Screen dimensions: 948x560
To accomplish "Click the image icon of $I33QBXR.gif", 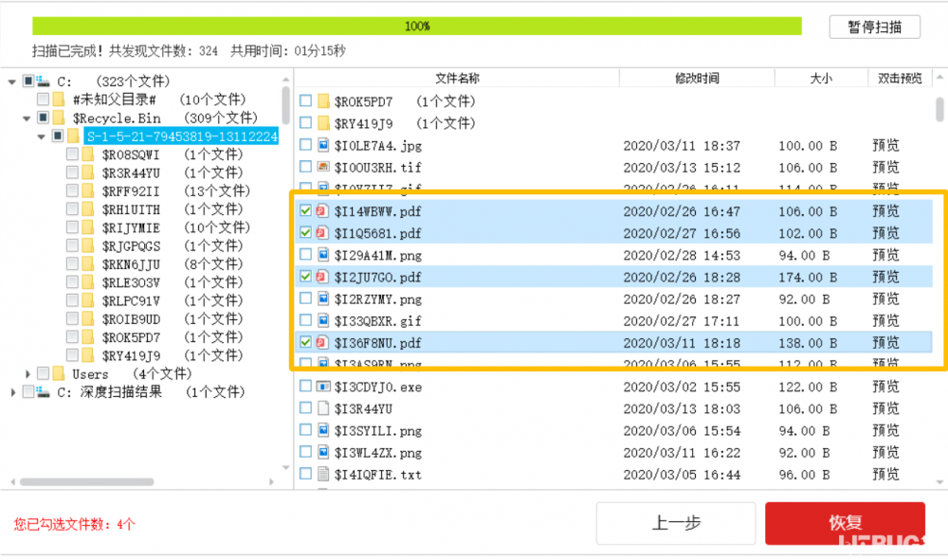I will tap(323, 320).
